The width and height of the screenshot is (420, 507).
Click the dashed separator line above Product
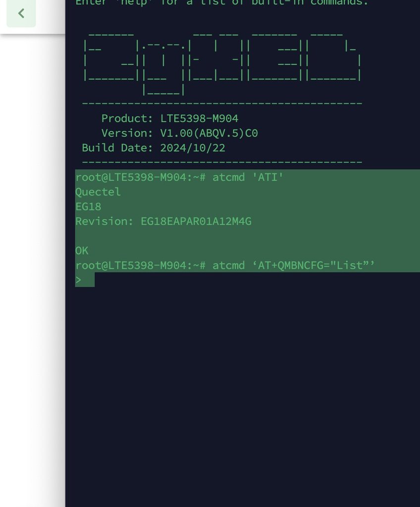pos(222,103)
